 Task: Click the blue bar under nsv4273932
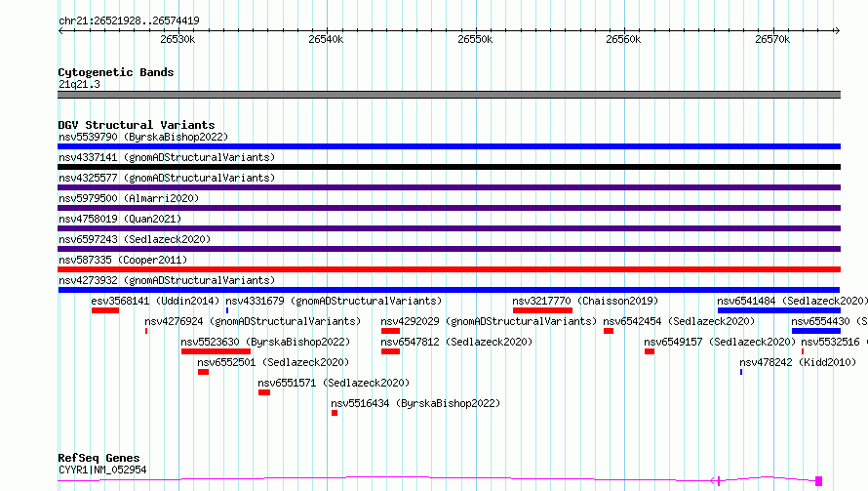[449, 290]
